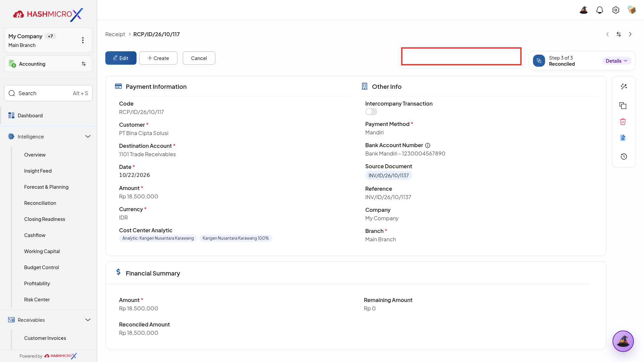Open Closing Readiness menu item
Screen dimensions: 644x362
pyautogui.click(x=45, y=219)
